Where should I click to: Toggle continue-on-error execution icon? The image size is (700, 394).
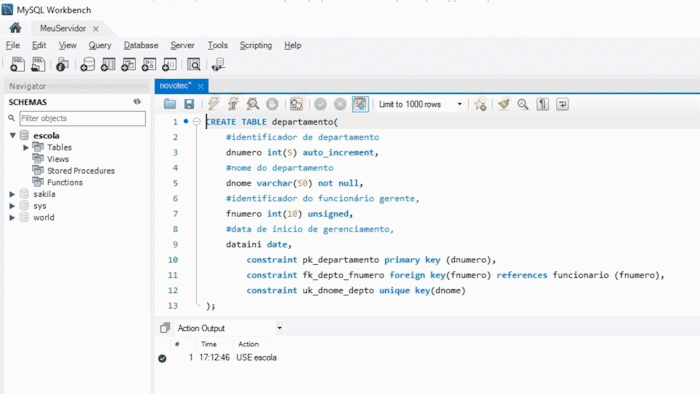pyautogui.click(x=296, y=104)
